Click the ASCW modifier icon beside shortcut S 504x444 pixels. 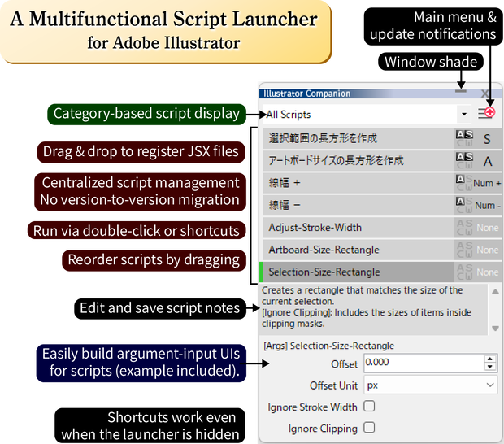(464, 138)
